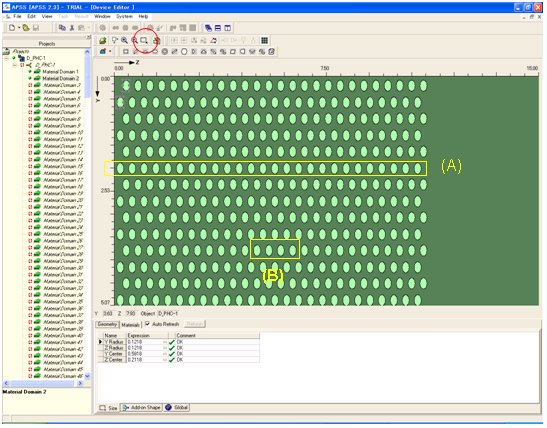547x428 pixels.
Task: Click the copy icon in main toolbar
Action: click(x=62, y=28)
